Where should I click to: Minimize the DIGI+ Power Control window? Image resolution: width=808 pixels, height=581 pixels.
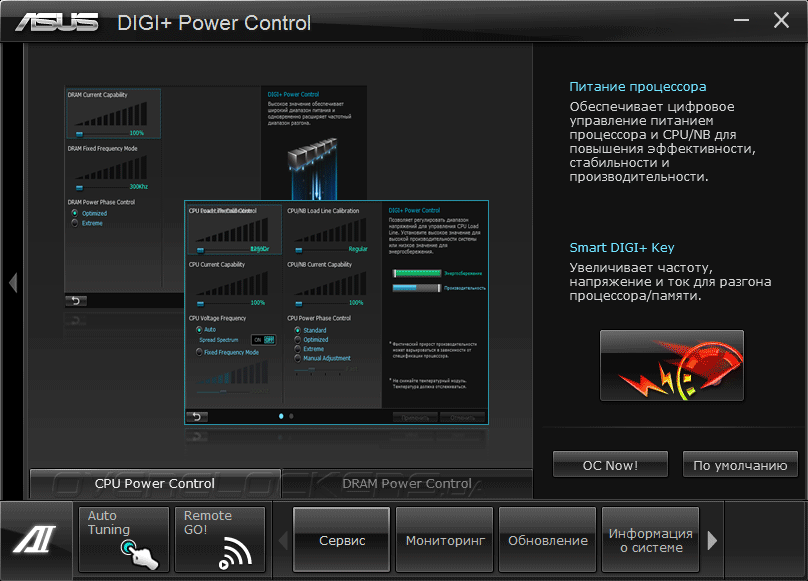[x=741, y=21]
